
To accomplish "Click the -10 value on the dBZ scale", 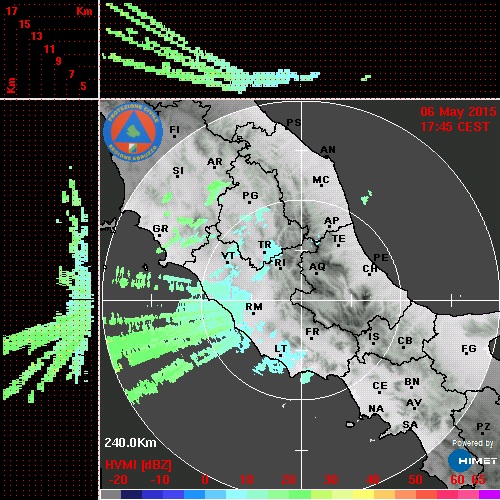I will pyautogui.click(x=160, y=480).
